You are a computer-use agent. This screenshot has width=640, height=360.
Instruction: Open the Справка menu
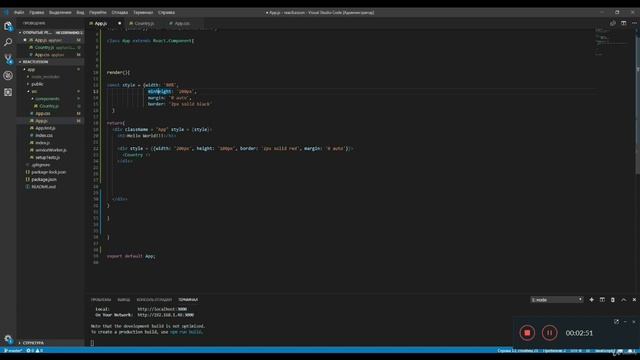166,13
